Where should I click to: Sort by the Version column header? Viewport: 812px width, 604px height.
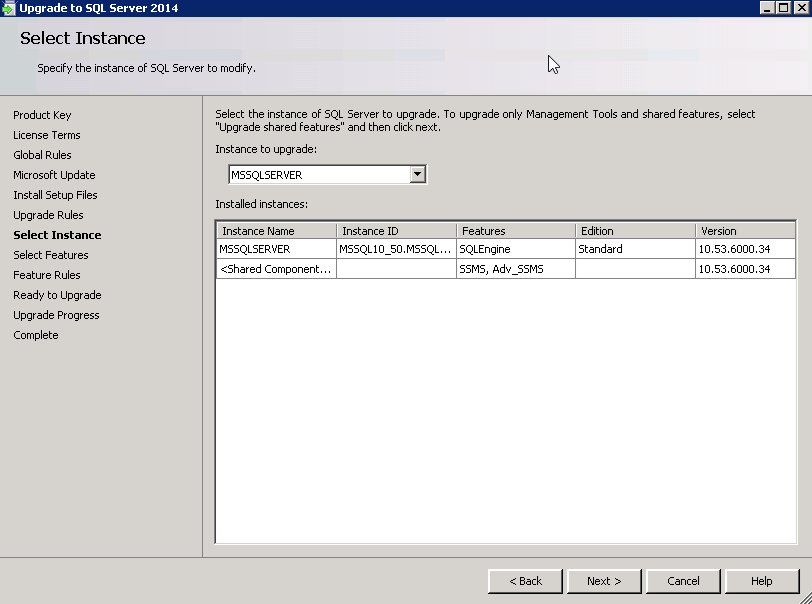(745, 231)
